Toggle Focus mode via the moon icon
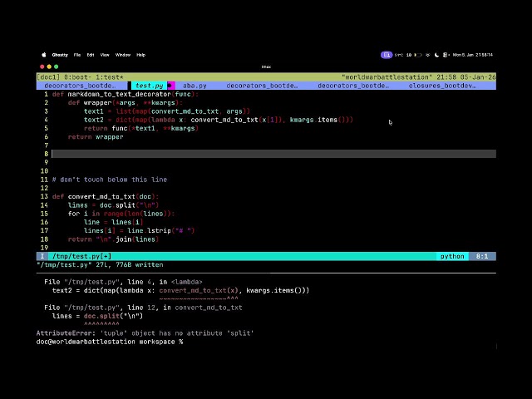Viewport: 532px width, 399px height. [436, 55]
